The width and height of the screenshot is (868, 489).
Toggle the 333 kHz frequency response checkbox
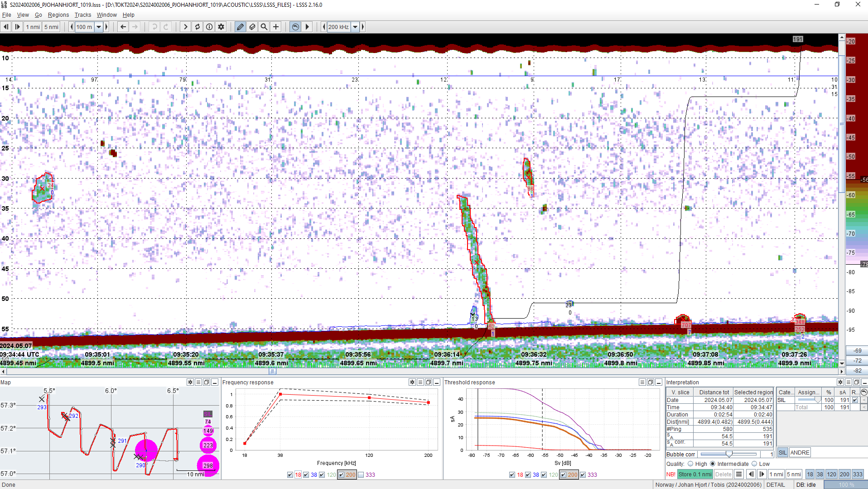(x=361, y=474)
